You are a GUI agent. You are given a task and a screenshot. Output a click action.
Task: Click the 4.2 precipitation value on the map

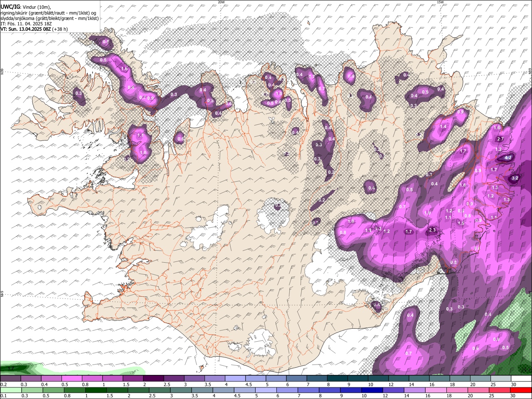[508, 158]
